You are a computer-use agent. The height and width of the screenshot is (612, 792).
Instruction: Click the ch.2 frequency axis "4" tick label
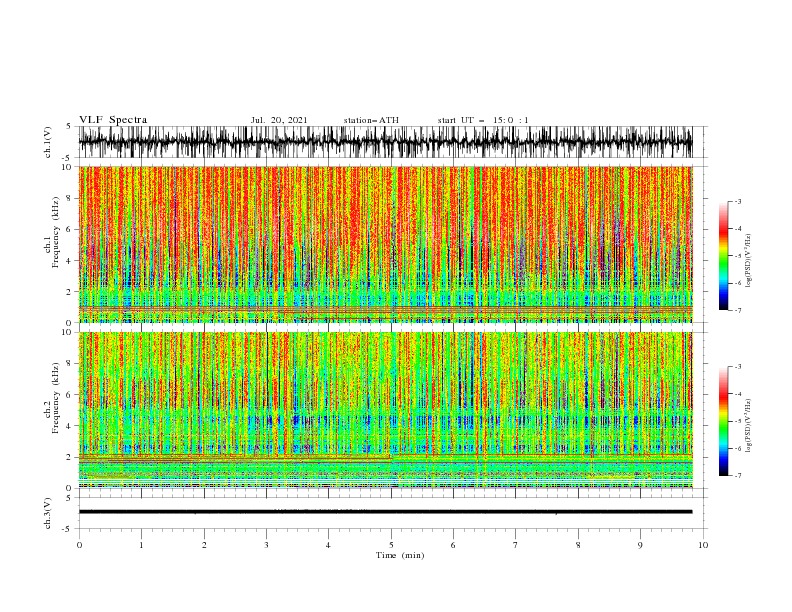[69, 426]
